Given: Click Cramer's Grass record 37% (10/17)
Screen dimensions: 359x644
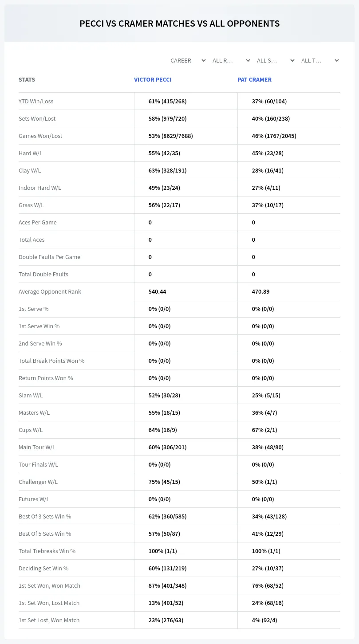Looking at the screenshot, I should click(268, 205).
